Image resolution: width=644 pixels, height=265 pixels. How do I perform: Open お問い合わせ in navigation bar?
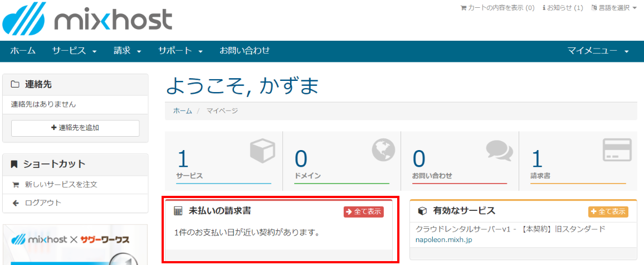pyautogui.click(x=245, y=51)
